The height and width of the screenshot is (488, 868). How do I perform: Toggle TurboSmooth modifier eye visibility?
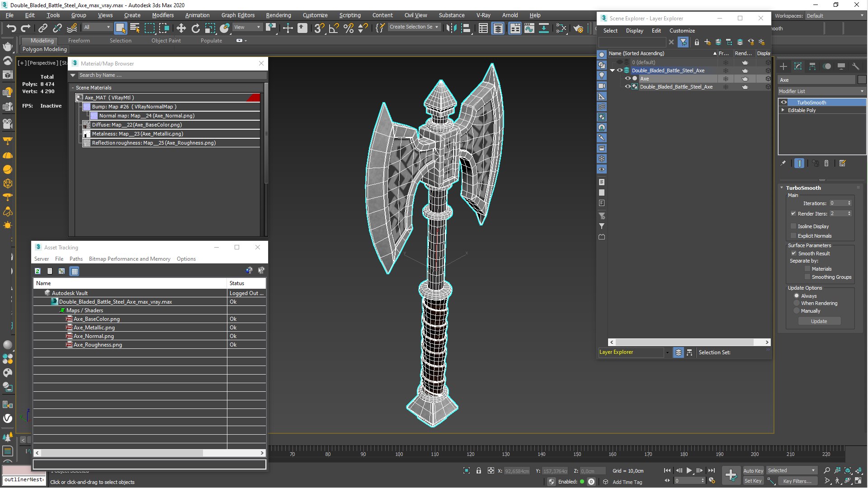(784, 103)
